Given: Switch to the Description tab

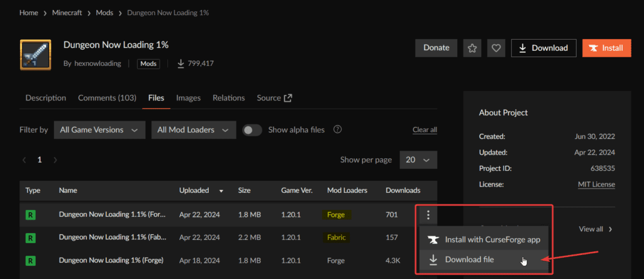Looking at the screenshot, I should (45, 98).
